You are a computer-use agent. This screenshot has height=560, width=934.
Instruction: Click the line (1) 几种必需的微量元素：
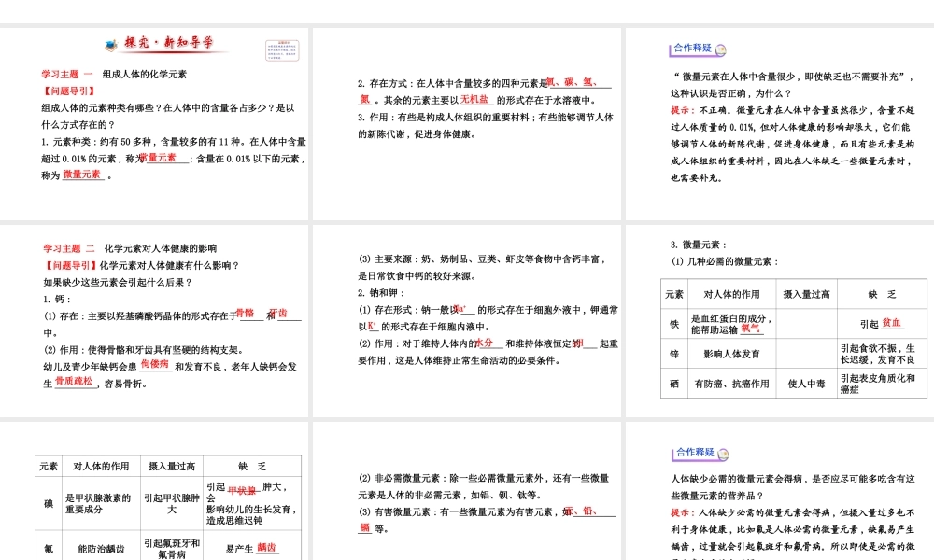pos(725,261)
